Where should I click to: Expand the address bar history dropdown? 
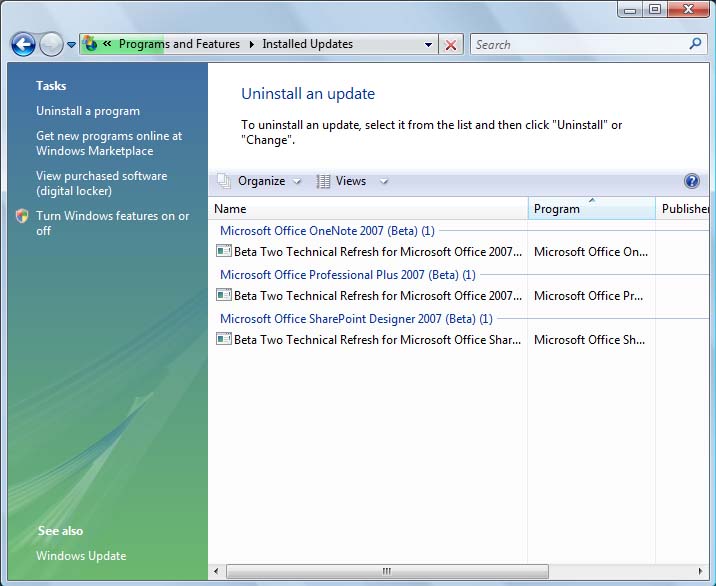coord(429,45)
